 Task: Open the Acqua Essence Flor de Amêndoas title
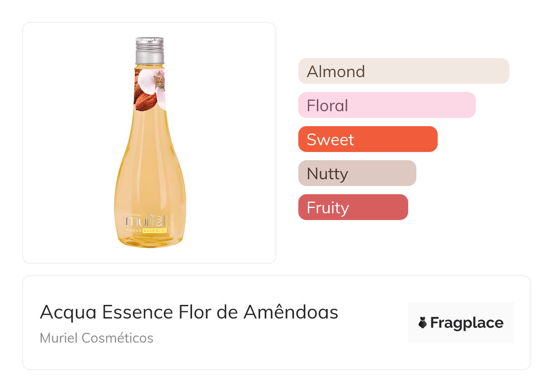(189, 312)
